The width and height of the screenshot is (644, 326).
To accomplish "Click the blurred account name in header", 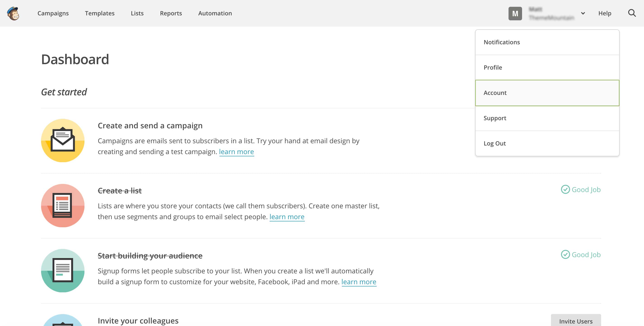I will click(x=551, y=14).
